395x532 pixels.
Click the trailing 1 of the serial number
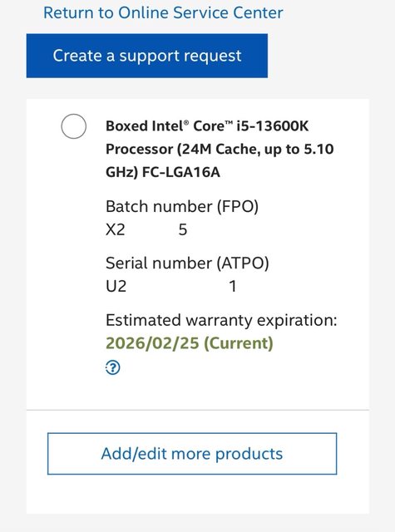pos(233,286)
